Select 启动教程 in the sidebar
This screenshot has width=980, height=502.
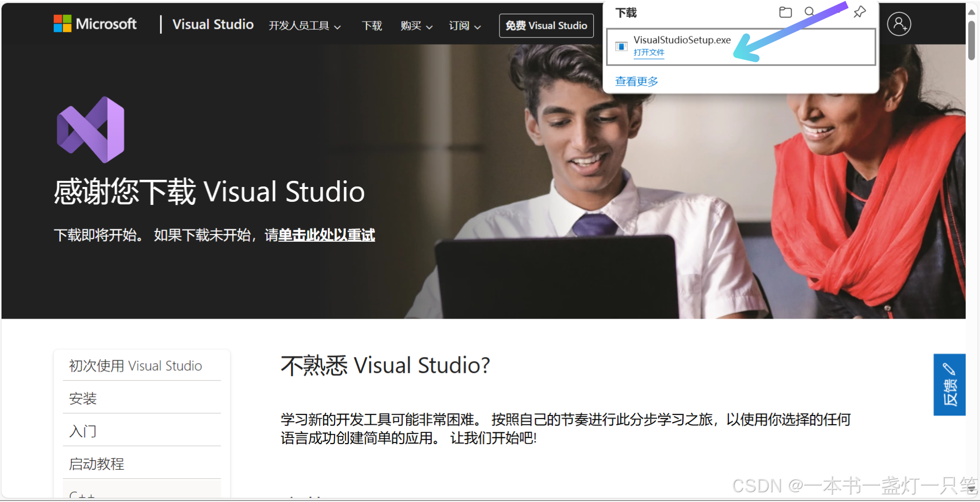[142, 464]
